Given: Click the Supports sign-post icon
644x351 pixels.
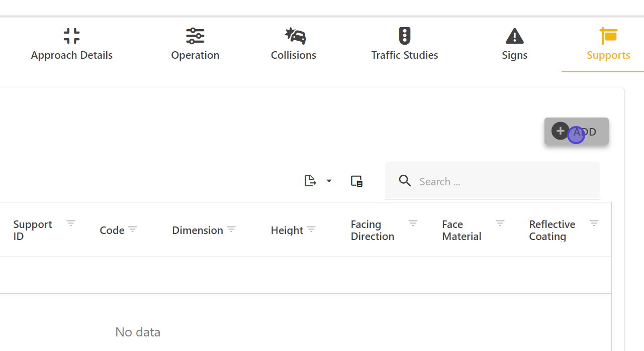Looking at the screenshot, I should [x=608, y=36].
